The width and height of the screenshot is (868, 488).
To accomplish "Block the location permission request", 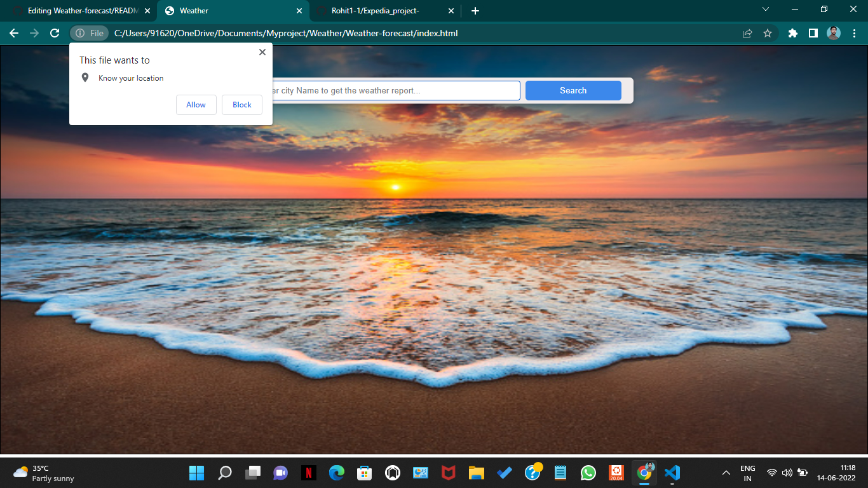I will (x=242, y=105).
